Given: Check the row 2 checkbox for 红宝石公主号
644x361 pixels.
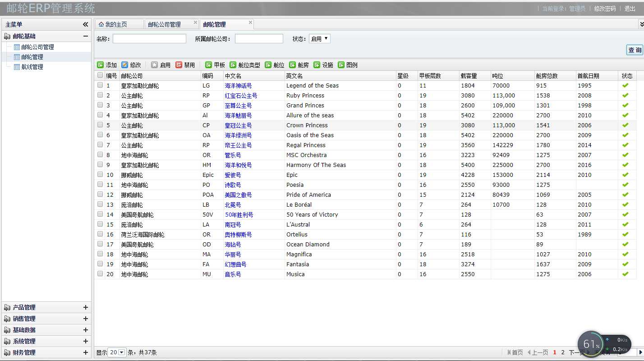Looking at the screenshot, I should coord(100,95).
